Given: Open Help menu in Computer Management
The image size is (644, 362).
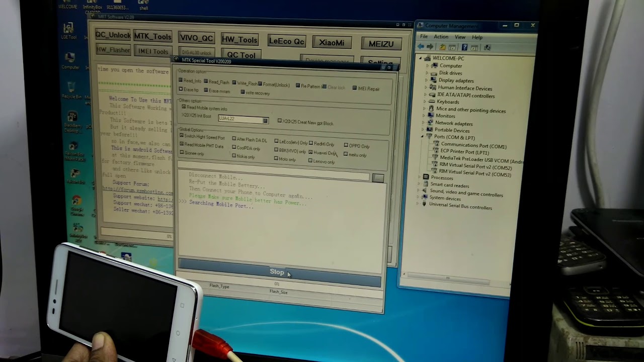Looking at the screenshot, I should coord(477,37).
